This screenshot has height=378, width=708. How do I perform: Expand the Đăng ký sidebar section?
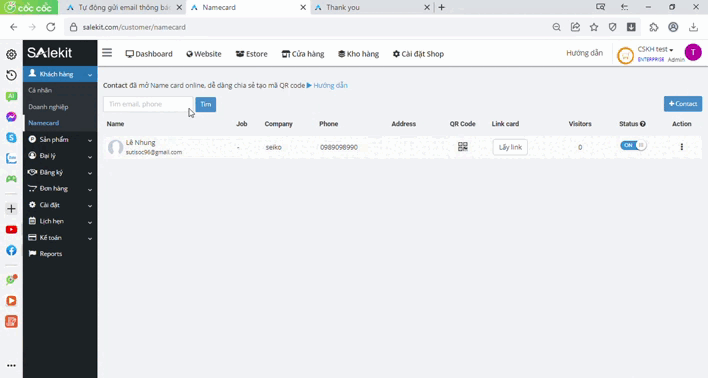(60, 172)
